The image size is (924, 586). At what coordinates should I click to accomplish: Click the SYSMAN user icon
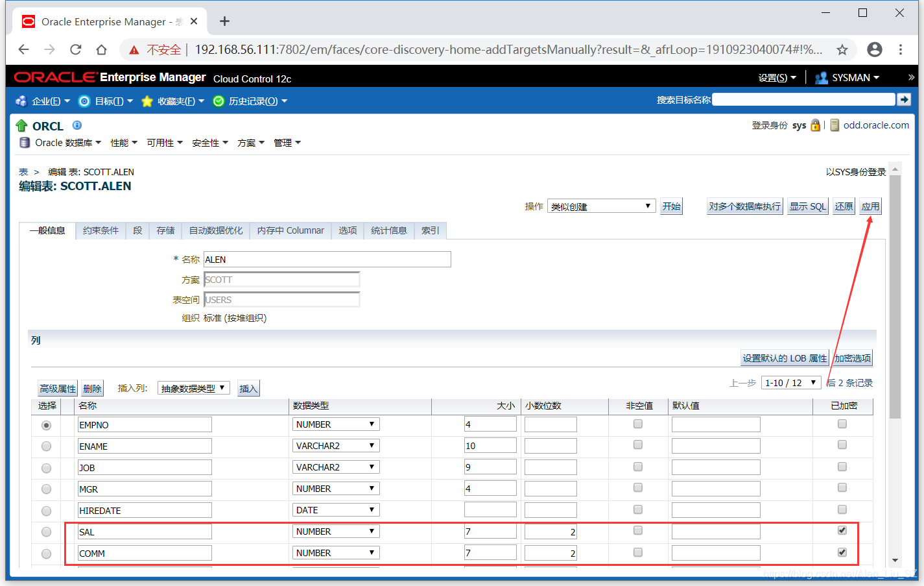(x=822, y=78)
